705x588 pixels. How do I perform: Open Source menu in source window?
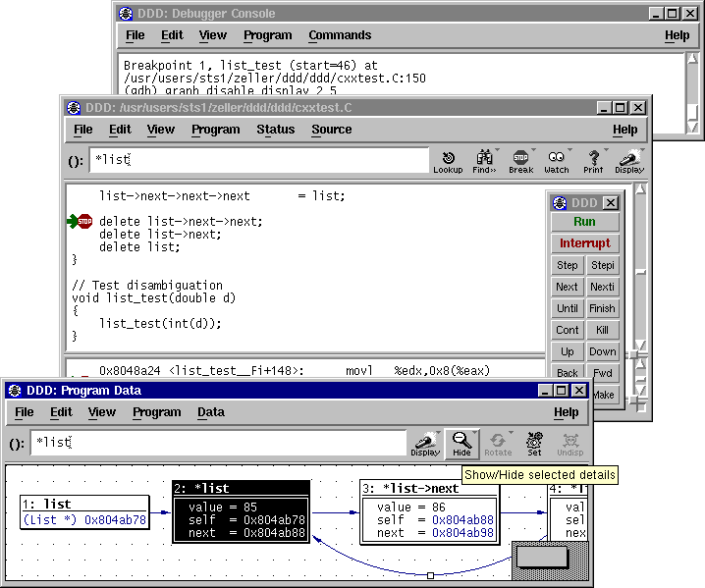(x=332, y=130)
